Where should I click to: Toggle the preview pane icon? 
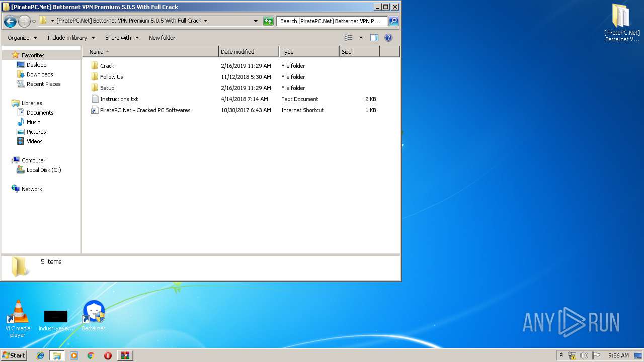(x=374, y=38)
